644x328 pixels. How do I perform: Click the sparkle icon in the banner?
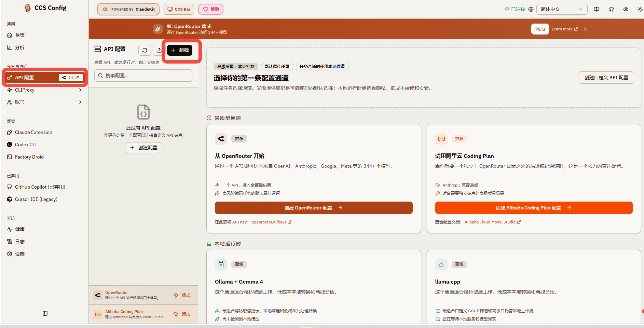(158, 29)
